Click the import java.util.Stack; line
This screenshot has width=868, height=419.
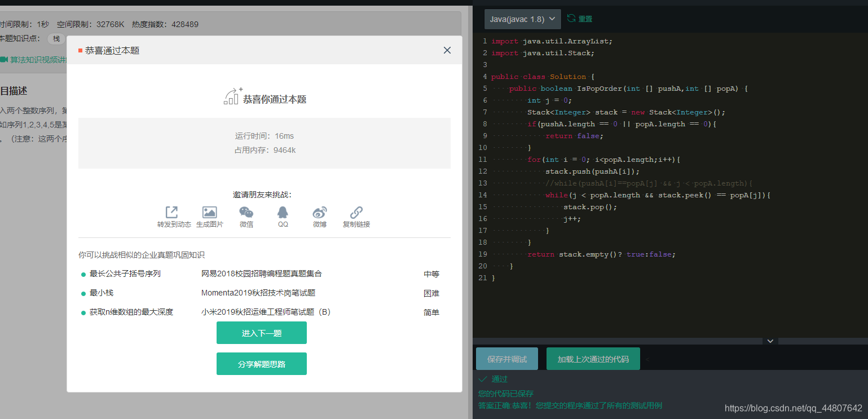543,53
